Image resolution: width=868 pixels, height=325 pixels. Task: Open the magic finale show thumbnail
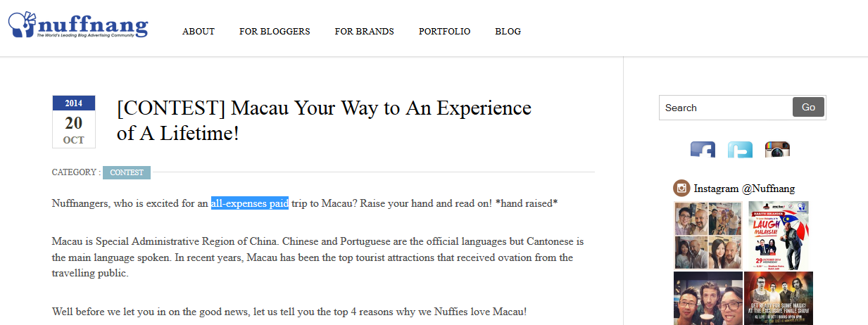point(779,298)
